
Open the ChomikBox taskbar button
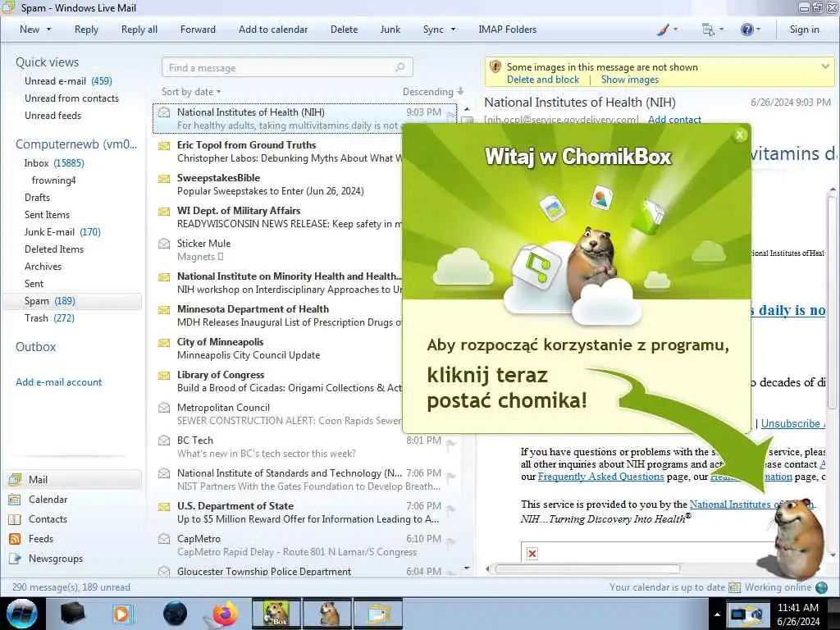click(x=276, y=614)
